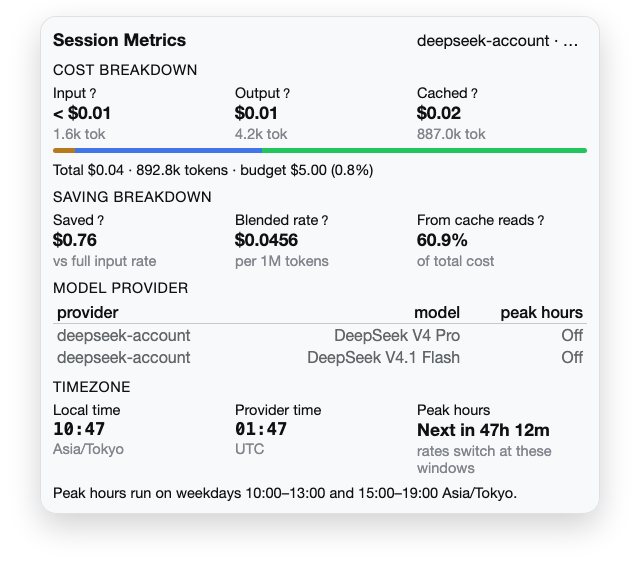Click the help icon next to Blended rate
This screenshot has width=640, height=562.
(x=324, y=221)
